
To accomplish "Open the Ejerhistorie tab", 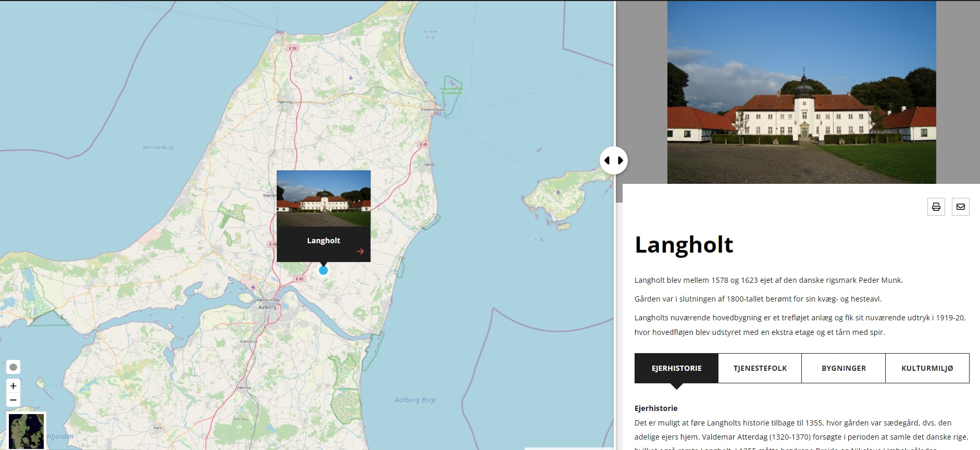I will coord(676,368).
